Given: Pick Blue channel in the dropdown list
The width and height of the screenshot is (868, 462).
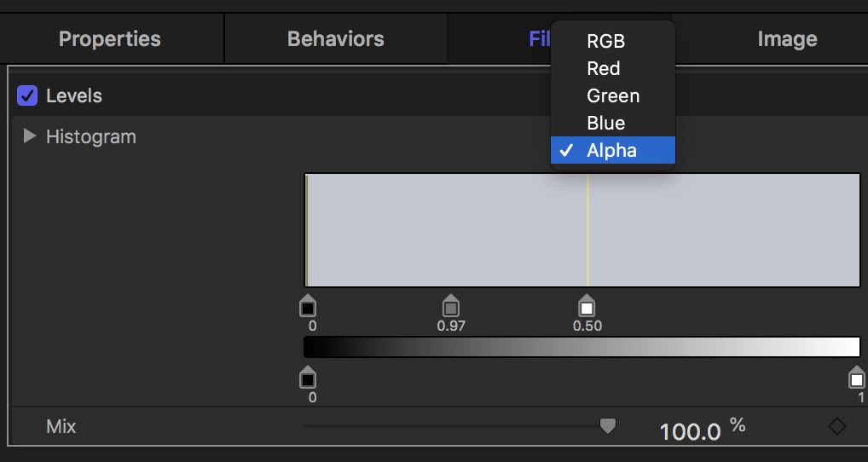Looking at the screenshot, I should (x=606, y=123).
